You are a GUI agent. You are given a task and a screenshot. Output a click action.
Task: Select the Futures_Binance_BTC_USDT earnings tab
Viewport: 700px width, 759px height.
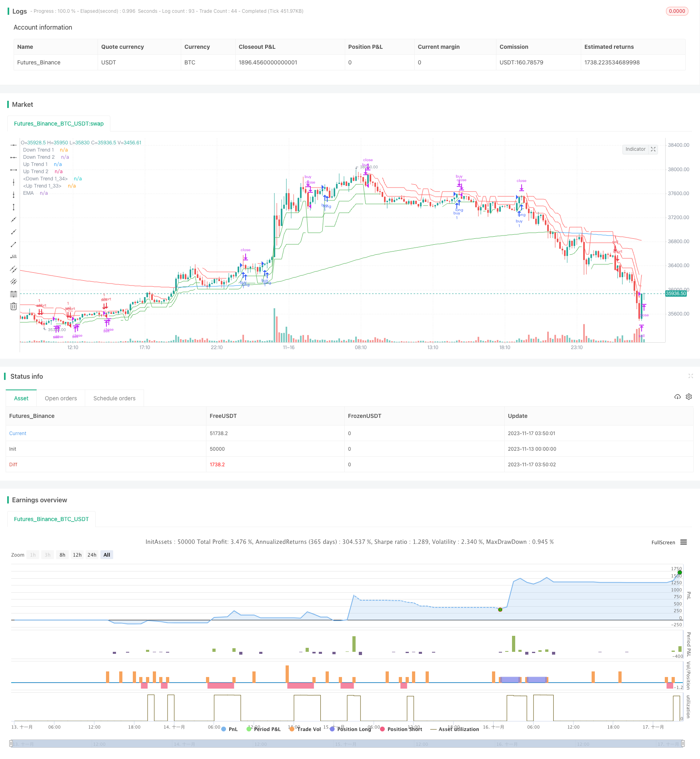click(51, 519)
